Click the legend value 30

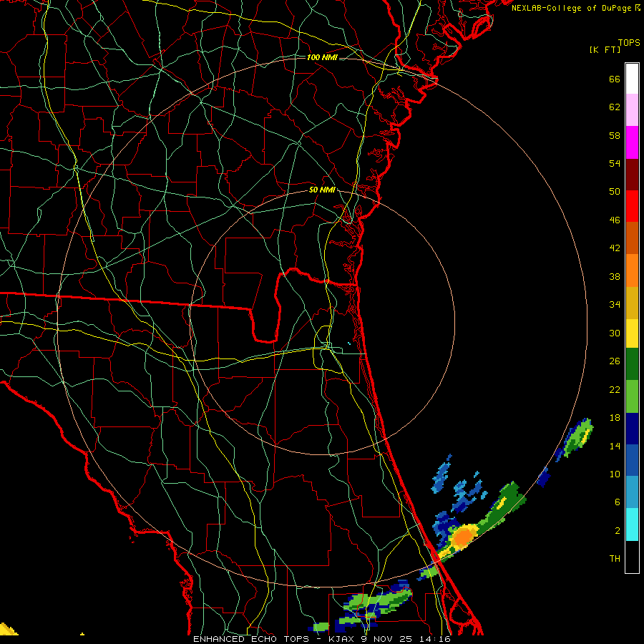tap(615, 333)
